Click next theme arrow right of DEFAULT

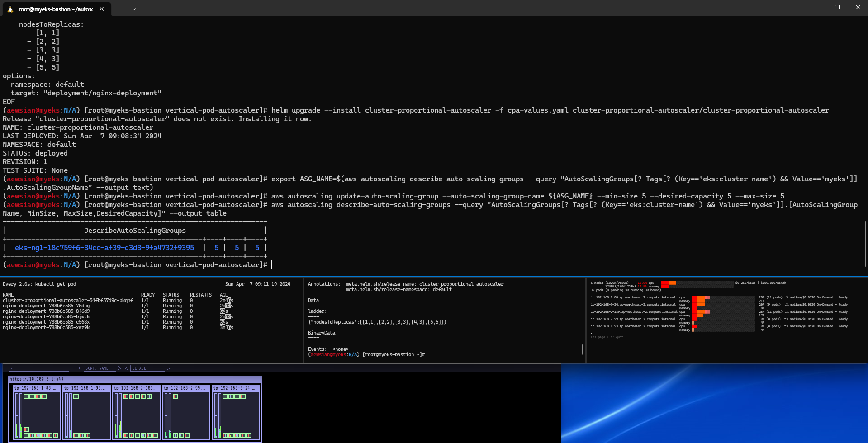pyautogui.click(x=169, y=368)
